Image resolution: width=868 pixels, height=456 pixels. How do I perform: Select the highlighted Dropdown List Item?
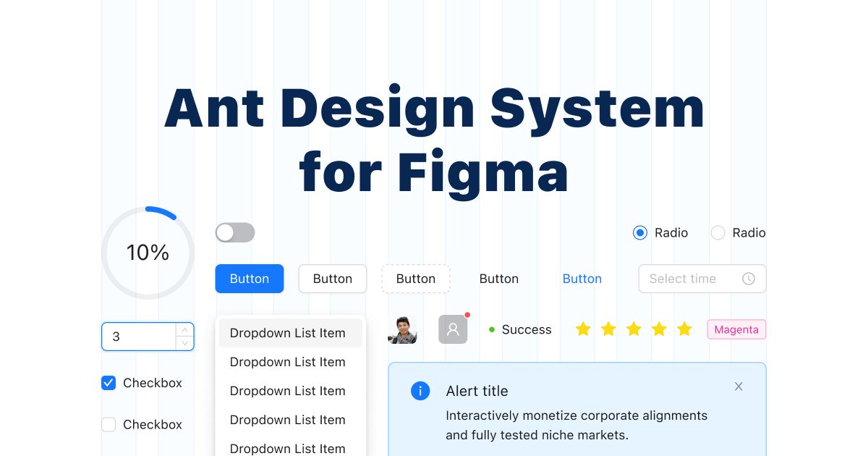point(287,332)
